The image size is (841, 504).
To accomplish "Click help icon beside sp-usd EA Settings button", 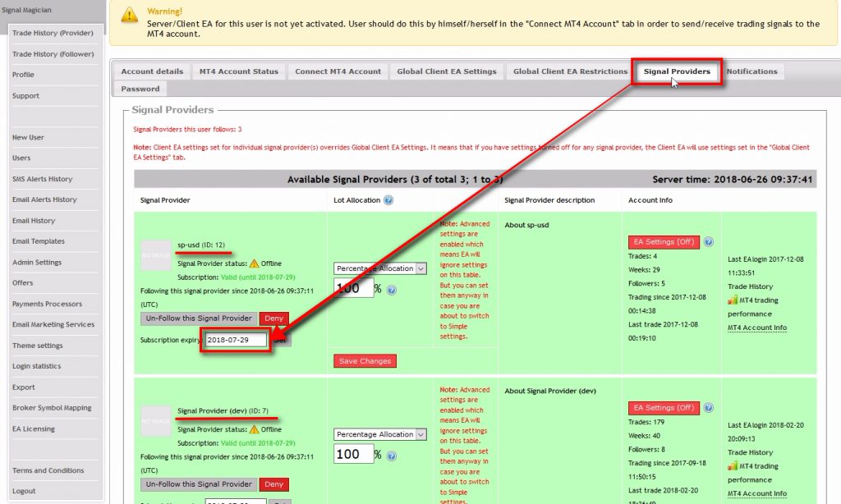I will click(708, 242).
